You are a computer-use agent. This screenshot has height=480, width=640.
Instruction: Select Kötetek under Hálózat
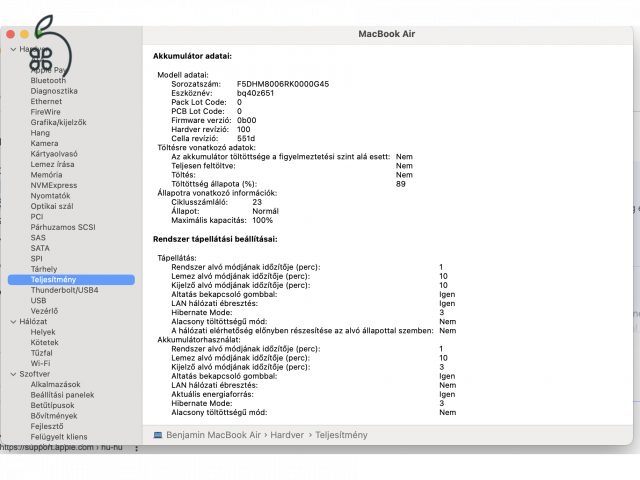pyautogui.click(x=44, y=342)
